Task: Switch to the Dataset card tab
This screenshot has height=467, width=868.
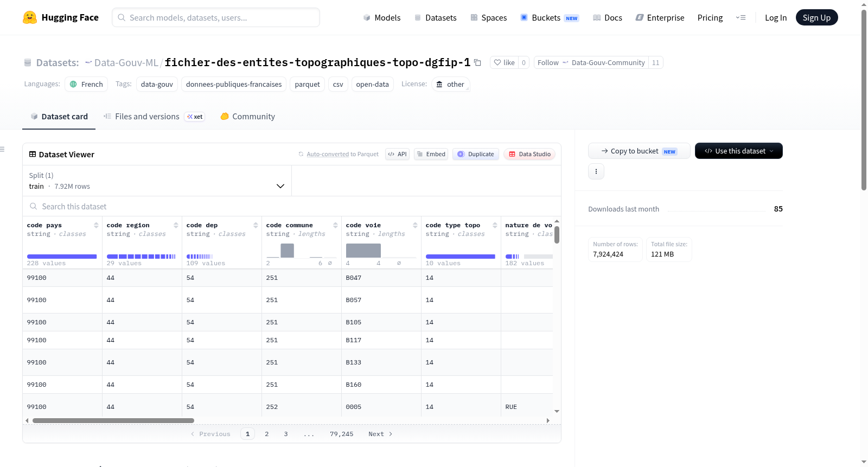Action: (x=59, y=117)
